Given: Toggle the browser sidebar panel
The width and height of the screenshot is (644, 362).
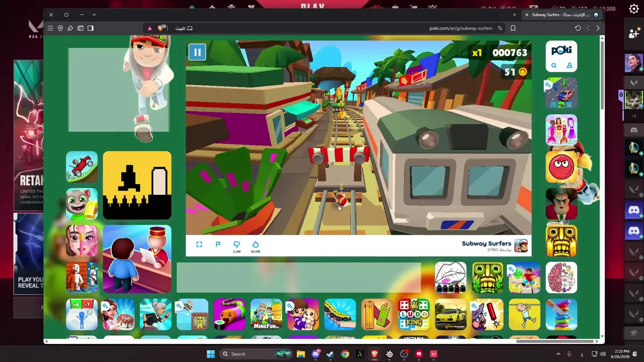Looking at the screenshot, I should click(91, 28).
